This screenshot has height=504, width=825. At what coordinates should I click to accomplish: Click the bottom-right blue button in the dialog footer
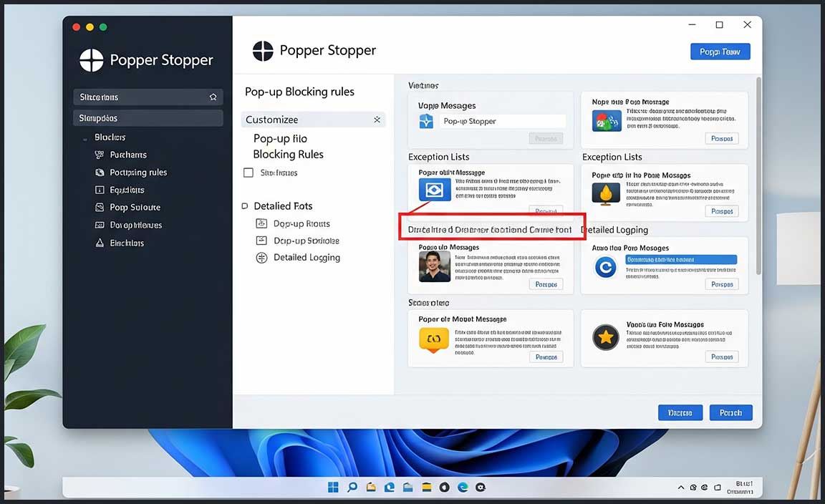pos(730,412)
